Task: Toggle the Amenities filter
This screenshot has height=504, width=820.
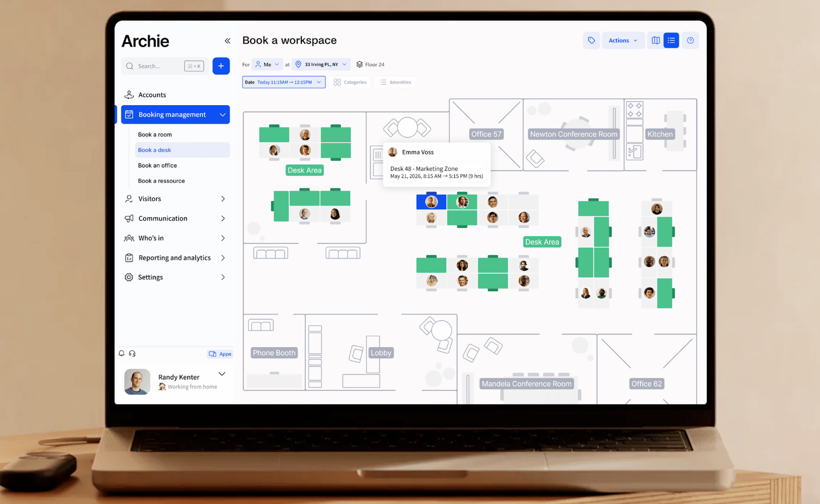Action: point(395,82)
